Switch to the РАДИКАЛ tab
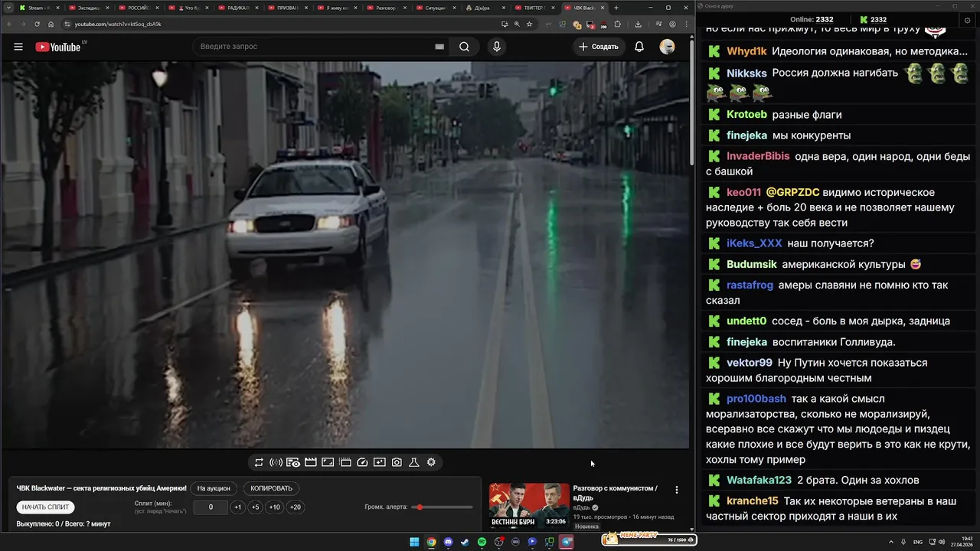 (237, 8)
